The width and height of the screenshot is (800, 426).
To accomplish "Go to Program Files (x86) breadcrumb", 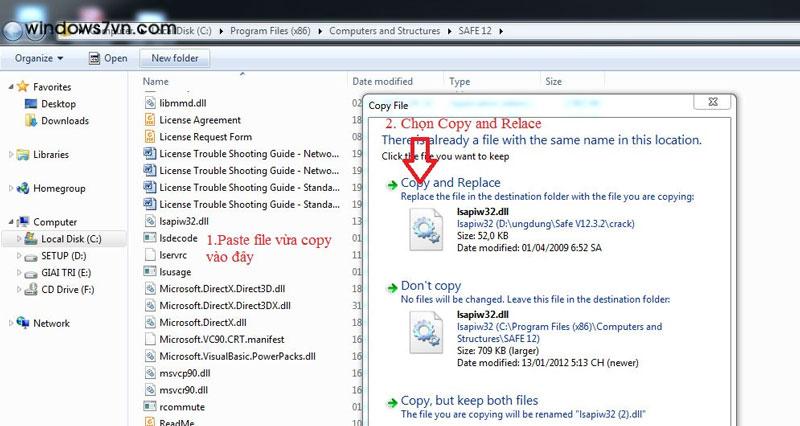I will click(270, 31).
